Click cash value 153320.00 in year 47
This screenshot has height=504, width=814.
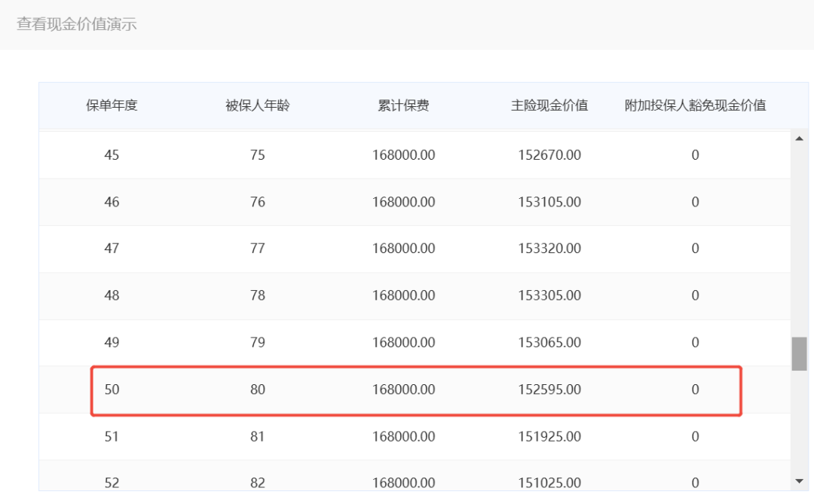click(x=549, y=249)
